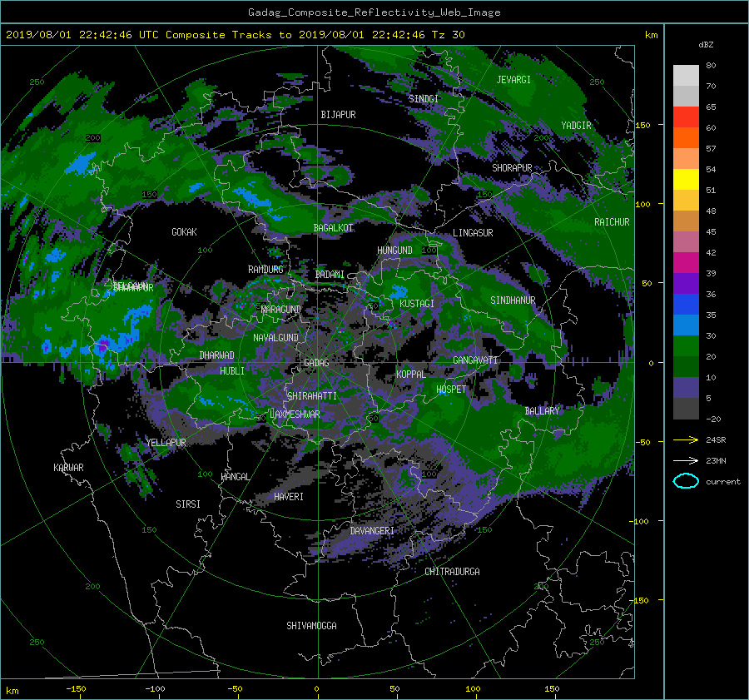Click the JEVARGI city label
Viewport: 749px width, 700px height.
(513, 80)
